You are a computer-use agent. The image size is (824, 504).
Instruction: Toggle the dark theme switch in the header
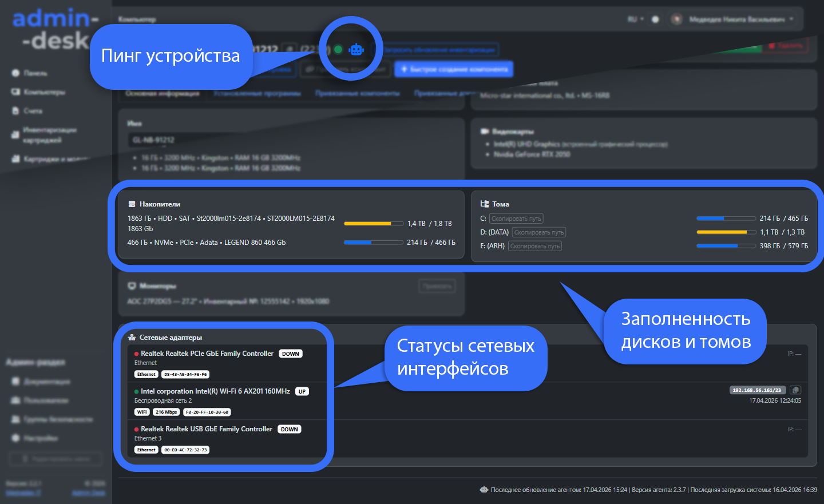[655, 19]
